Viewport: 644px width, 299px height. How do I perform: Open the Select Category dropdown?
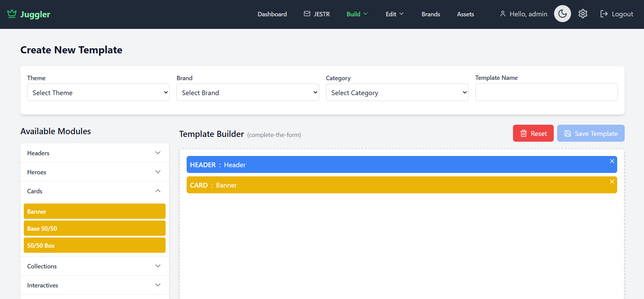(x=397, y=92)
